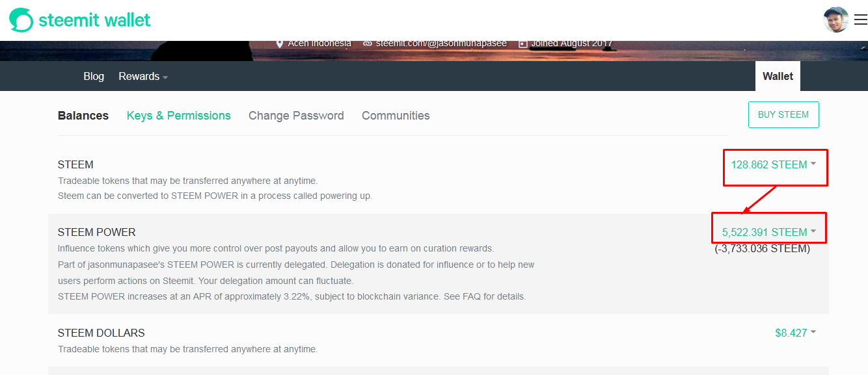Click the steemit wallet title text
The width and height of the screenshot is (868, 375).
coord(95,20)
